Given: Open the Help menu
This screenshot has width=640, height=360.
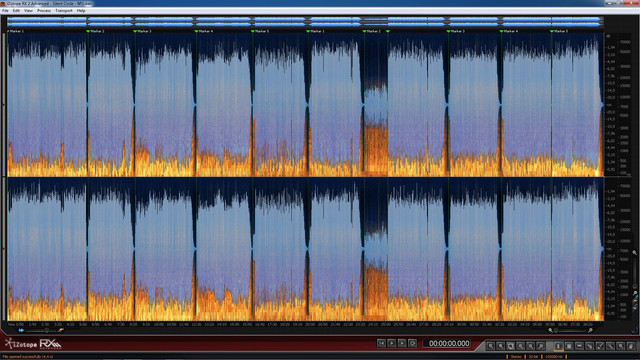Looking at the screenshot, I should coord(81,11).
